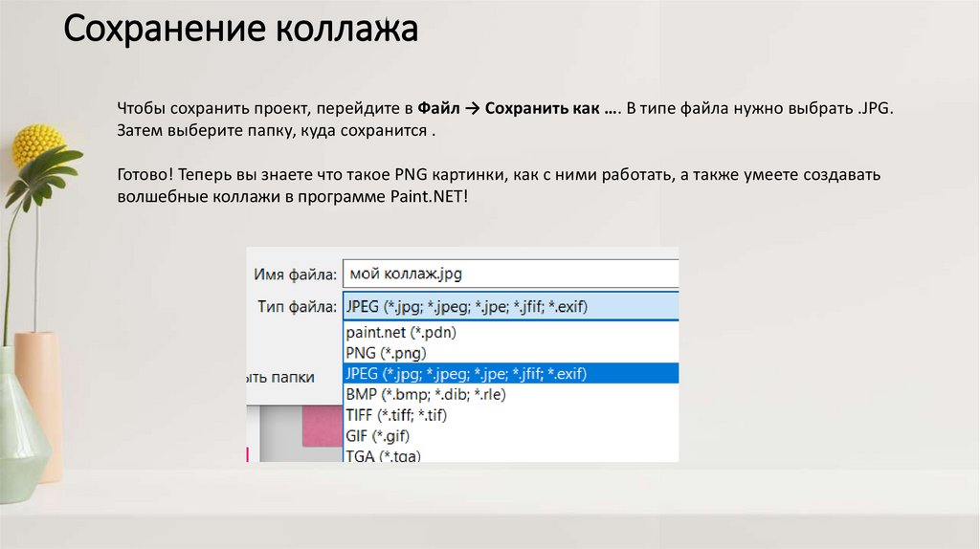Image resolution: width=980 pixels, height=549 pixels.
Task: Open the 'Тип файла' combo box
Action: pos(511,307)
